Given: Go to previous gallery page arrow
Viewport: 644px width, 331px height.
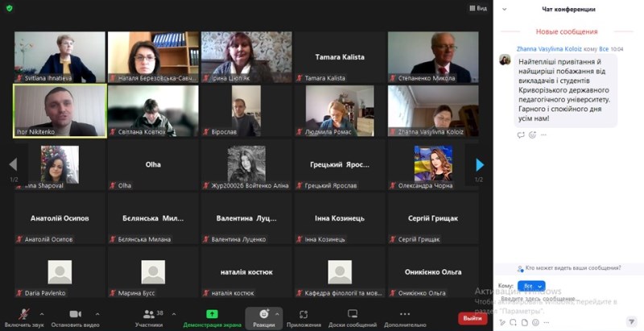Looking at the screenshot, I should coord(13,164).
